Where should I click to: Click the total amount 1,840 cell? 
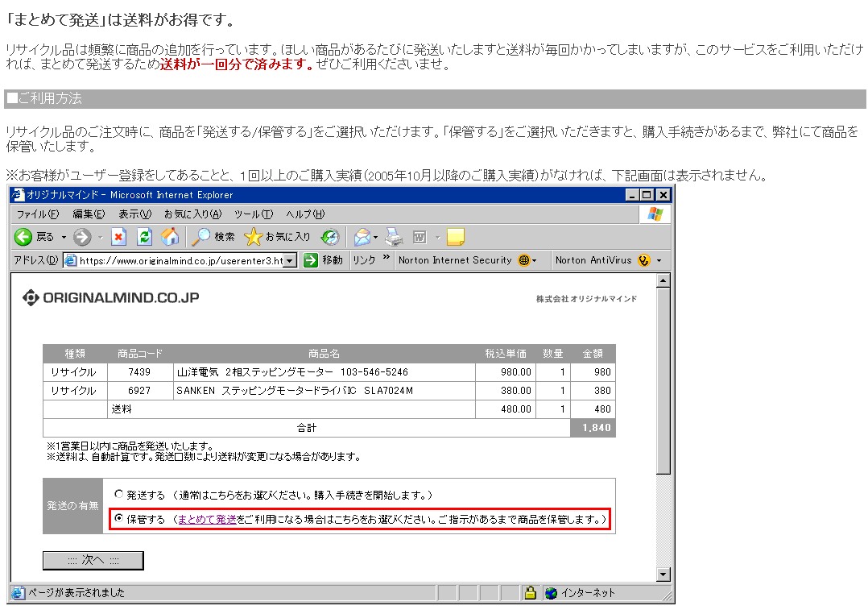click(593, 428)
